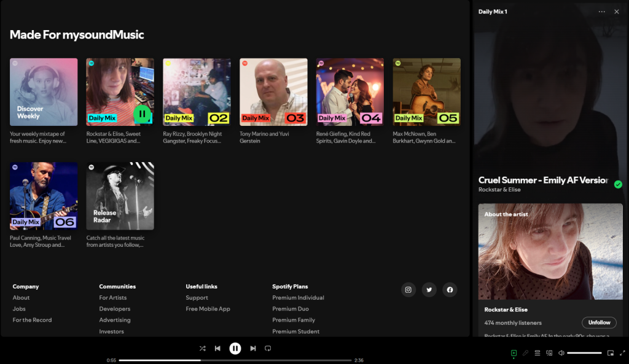Click the Rockstar & Elise name above monthly listeners
Screen dimensions: 629x364
click(506, 309)
